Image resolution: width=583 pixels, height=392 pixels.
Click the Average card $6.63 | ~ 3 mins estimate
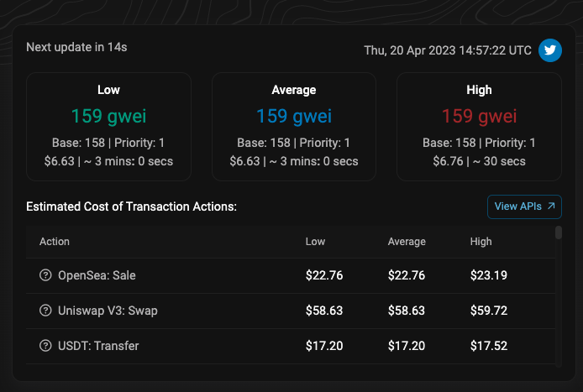tap(294, 161)
